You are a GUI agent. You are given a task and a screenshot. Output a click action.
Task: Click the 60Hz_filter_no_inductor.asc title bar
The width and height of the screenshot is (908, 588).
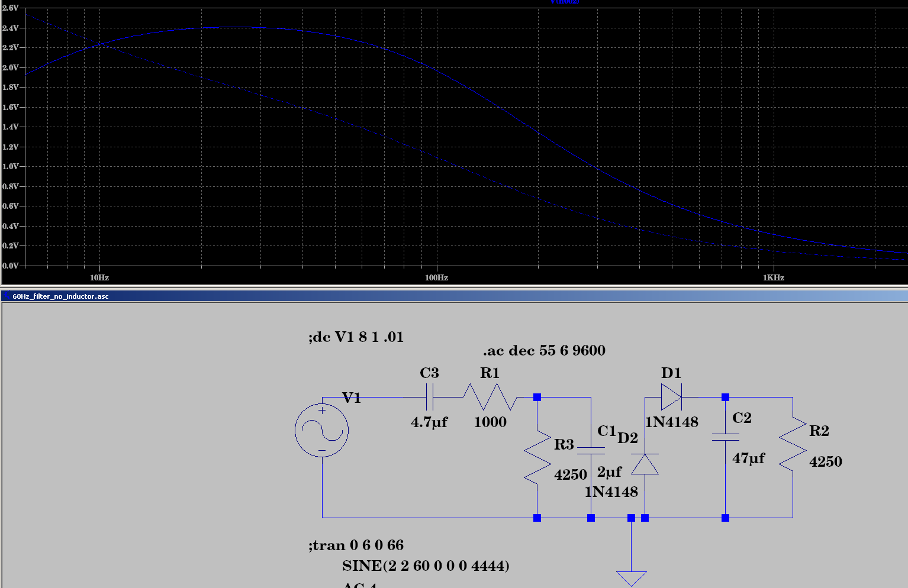tap(62, 296)
